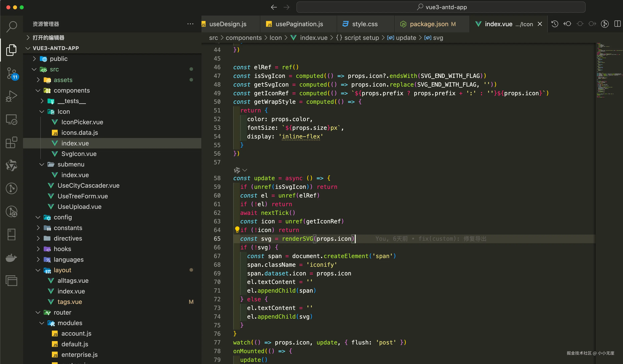This screenshot has height=364, width=623.
Task: Click the go back navigation arrow
Action: (x=274, y=7)
